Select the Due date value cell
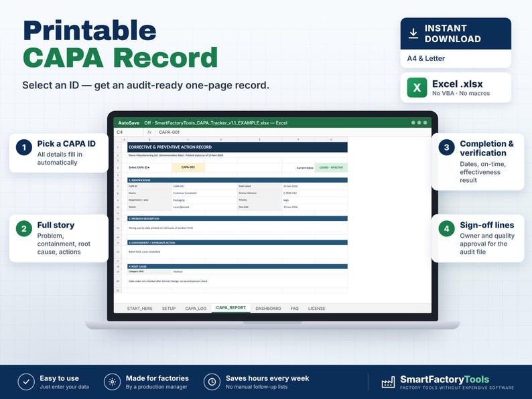Image resolution: width=532 pixels, height=399 pixels. pyautogui.click(x=314, y=207)
